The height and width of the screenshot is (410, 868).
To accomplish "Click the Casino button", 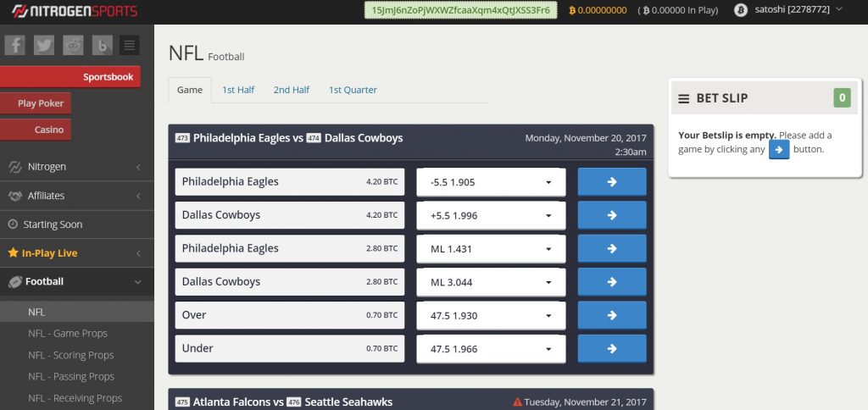I will click(36, 130).
